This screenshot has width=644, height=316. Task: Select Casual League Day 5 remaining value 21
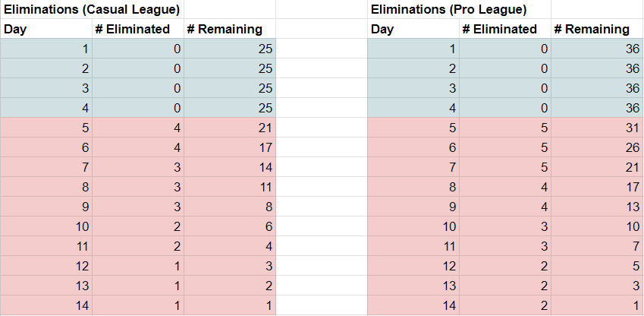tap(230, 128)
